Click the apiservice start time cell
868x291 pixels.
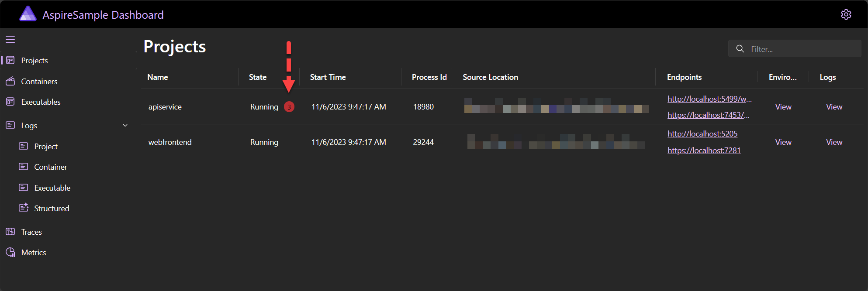(x=349, y=107)
